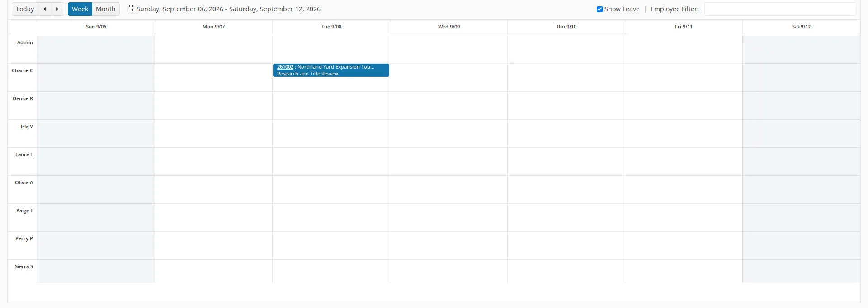The height and width of the screenshot is (308, 868).
Task: Focus the Employee Filter field
Action: click(x=780, y=9)
